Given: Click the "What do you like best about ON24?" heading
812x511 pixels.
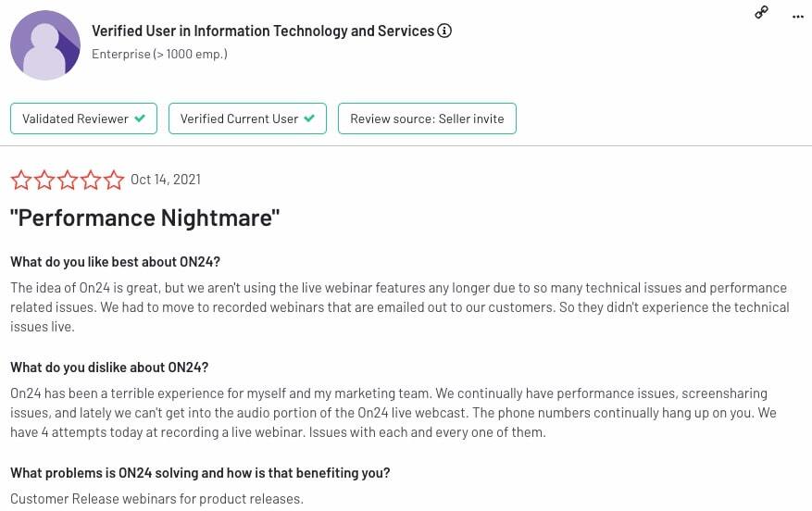Looking at the screenshot, I should (115, 262).
